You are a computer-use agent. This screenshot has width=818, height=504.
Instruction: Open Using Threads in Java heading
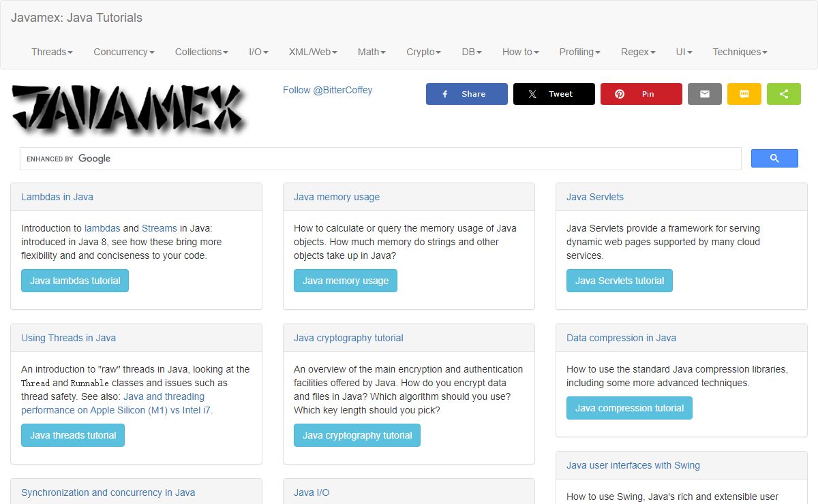[68, 338]
